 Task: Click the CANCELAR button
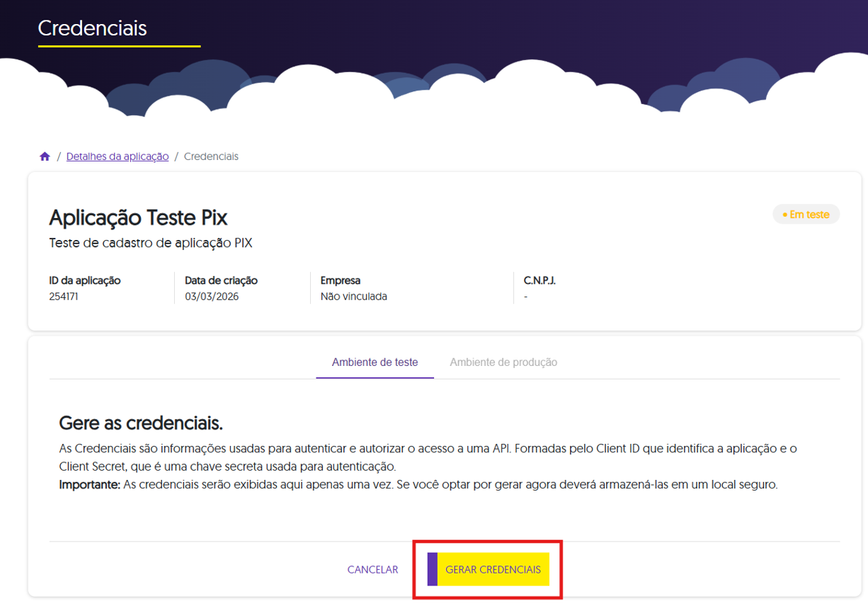(372, 570)
